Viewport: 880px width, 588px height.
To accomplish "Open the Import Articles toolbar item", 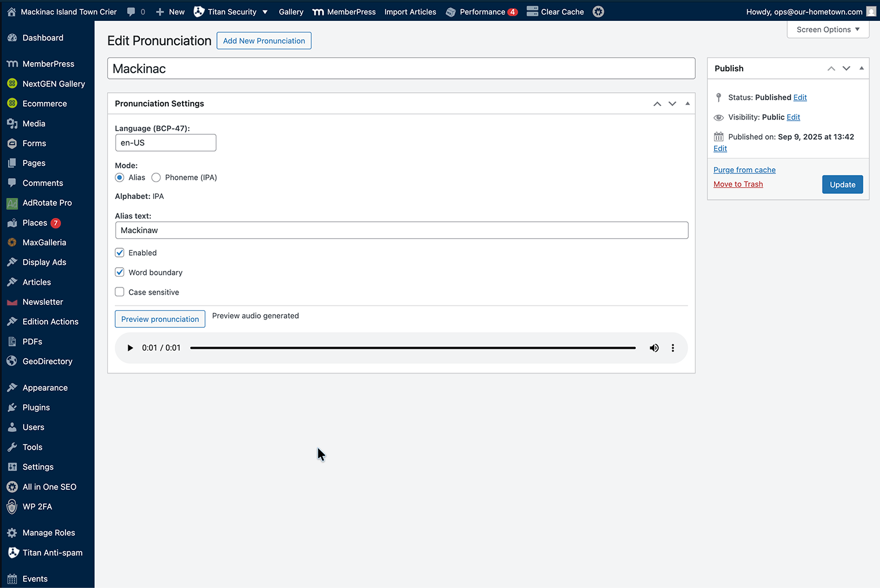I will [x=410, y=12].
